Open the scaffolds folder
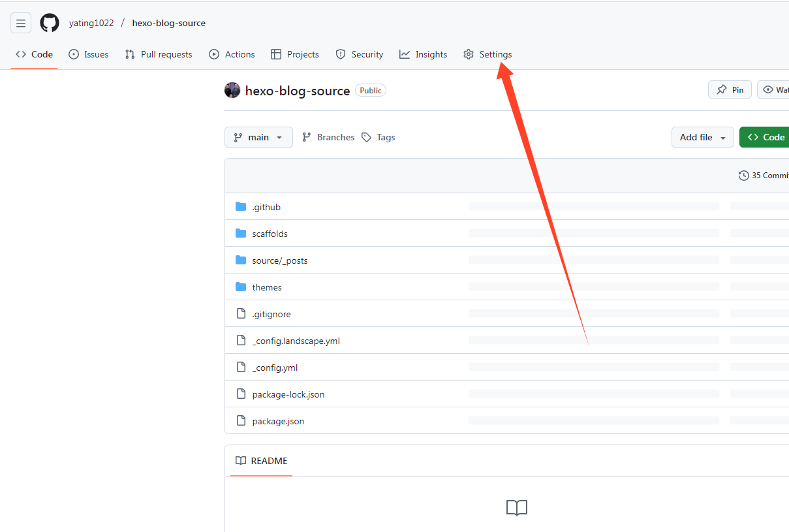Image resolution: width=789 pixels, height=532 pixels. tap(270, 234)
